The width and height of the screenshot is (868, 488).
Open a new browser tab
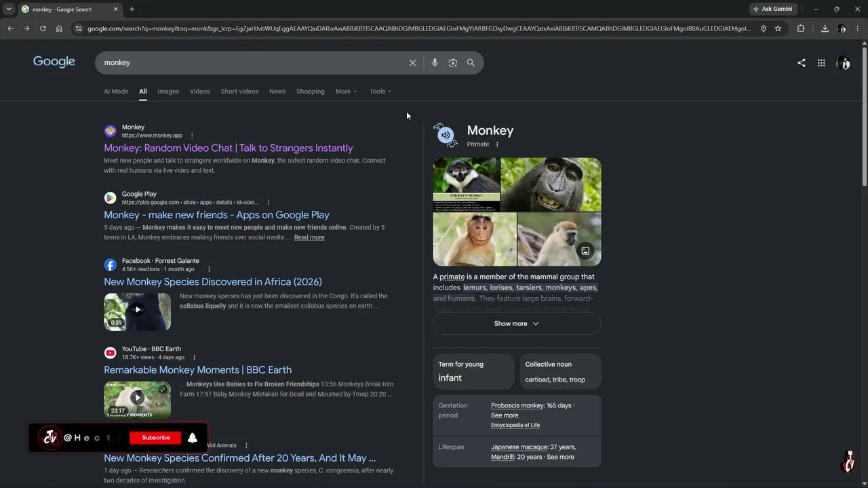(132, 9)
